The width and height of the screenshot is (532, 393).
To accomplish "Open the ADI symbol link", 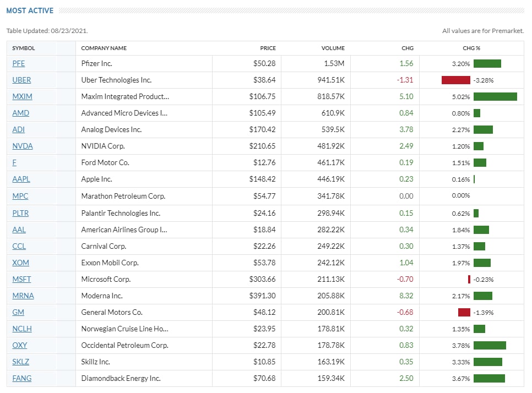I will point(18,129).
